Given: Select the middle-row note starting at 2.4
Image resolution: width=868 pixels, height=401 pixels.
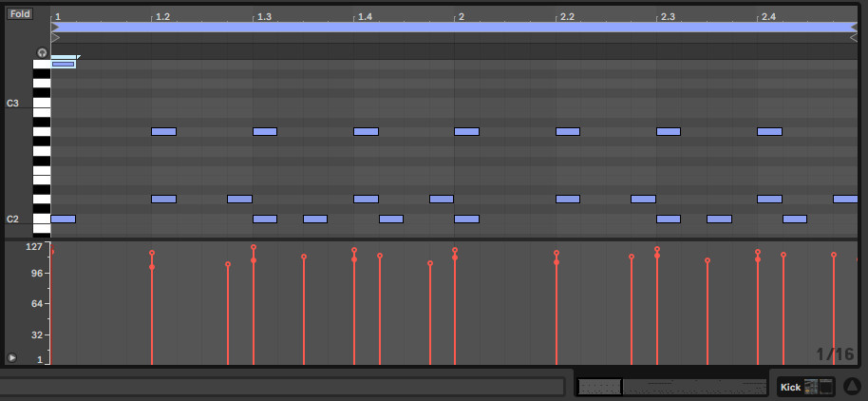Looking at the screenshot, I should (769, 199).
